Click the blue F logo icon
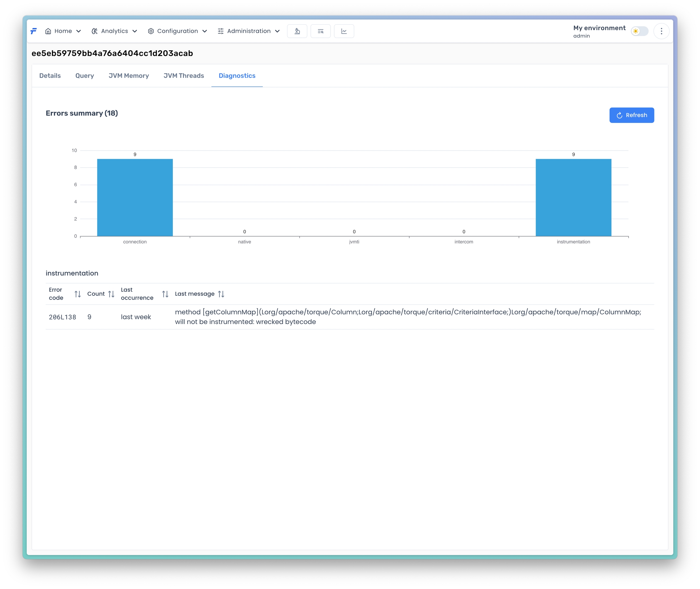The height and width of the screenshot is (589, 700). 33,31
